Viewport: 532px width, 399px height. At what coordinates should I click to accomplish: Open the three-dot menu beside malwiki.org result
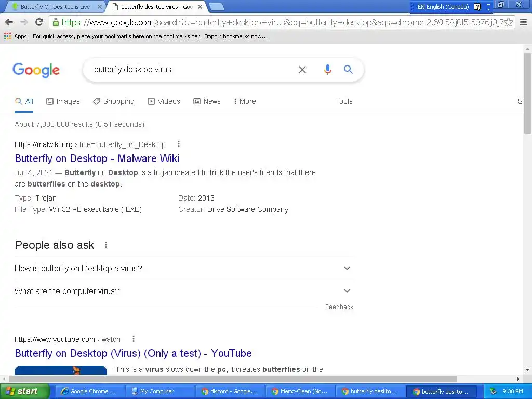(x=179, y=144)
